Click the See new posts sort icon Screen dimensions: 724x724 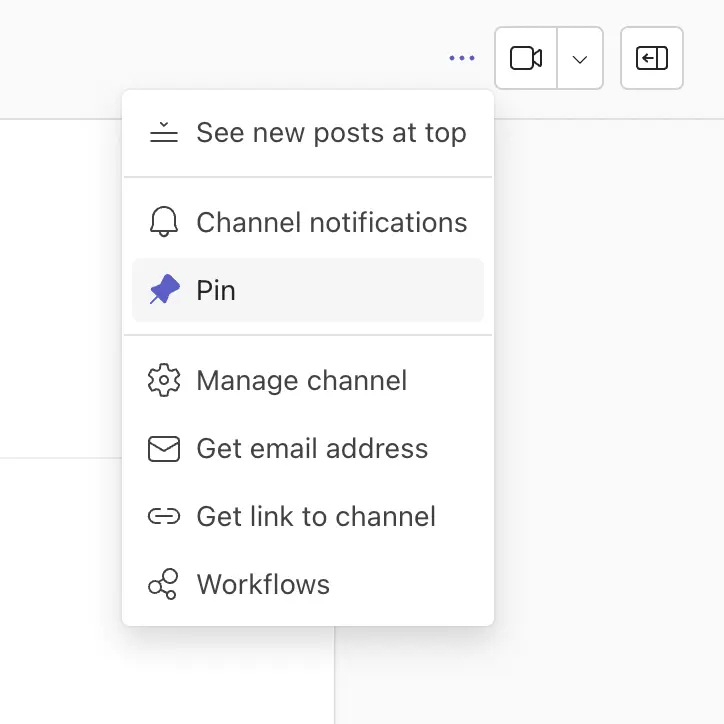pyautogui.click(x=164, y=133)
